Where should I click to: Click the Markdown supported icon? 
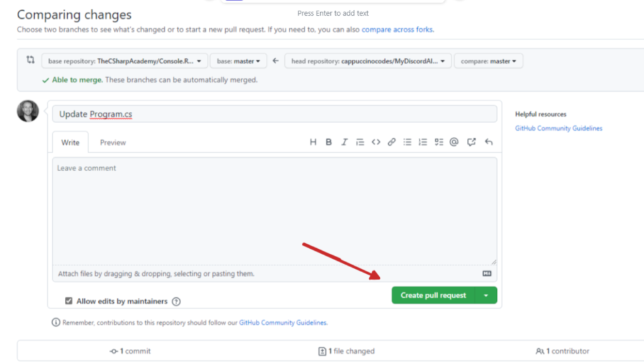point(487,273)
